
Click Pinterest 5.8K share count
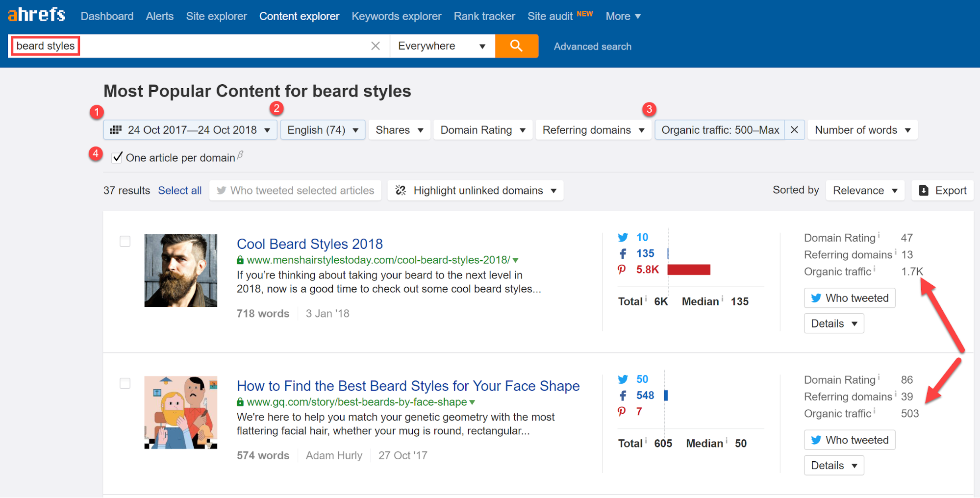point(647,270)
